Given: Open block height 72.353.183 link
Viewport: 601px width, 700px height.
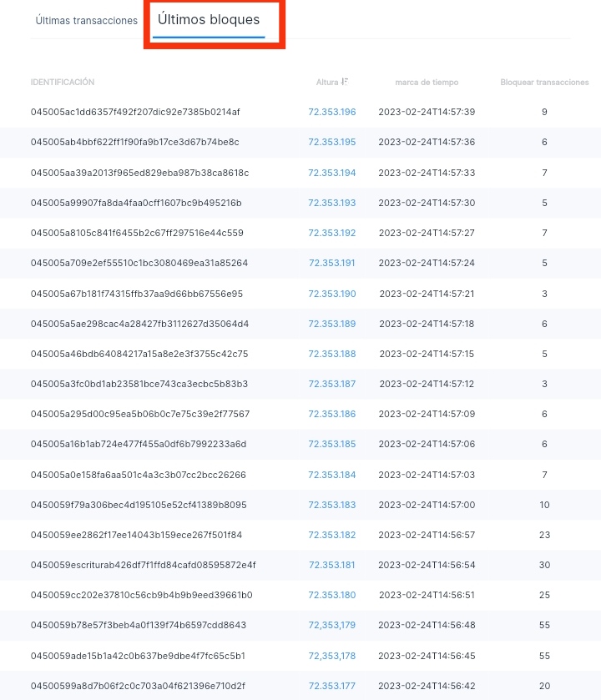Looking at the screenshot, I should coord(331,505).
